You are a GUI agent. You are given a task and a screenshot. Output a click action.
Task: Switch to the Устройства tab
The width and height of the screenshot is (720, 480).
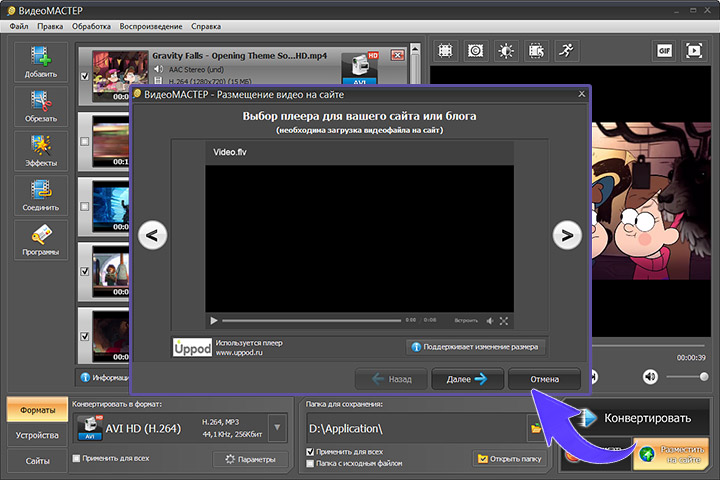(x=37, y=435)
